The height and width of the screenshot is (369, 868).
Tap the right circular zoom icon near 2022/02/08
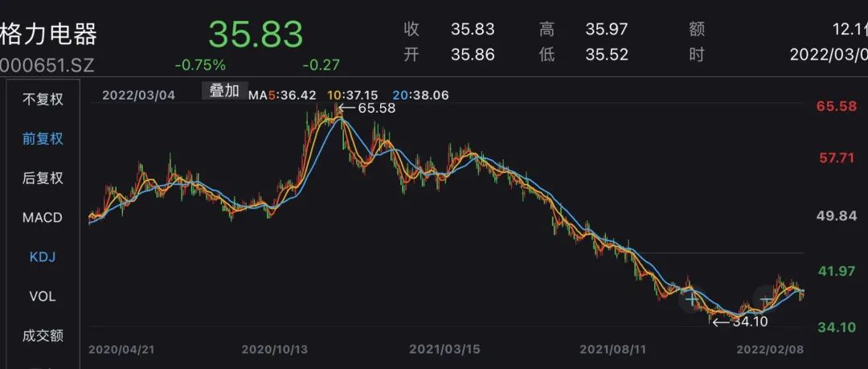click(765, 300)
